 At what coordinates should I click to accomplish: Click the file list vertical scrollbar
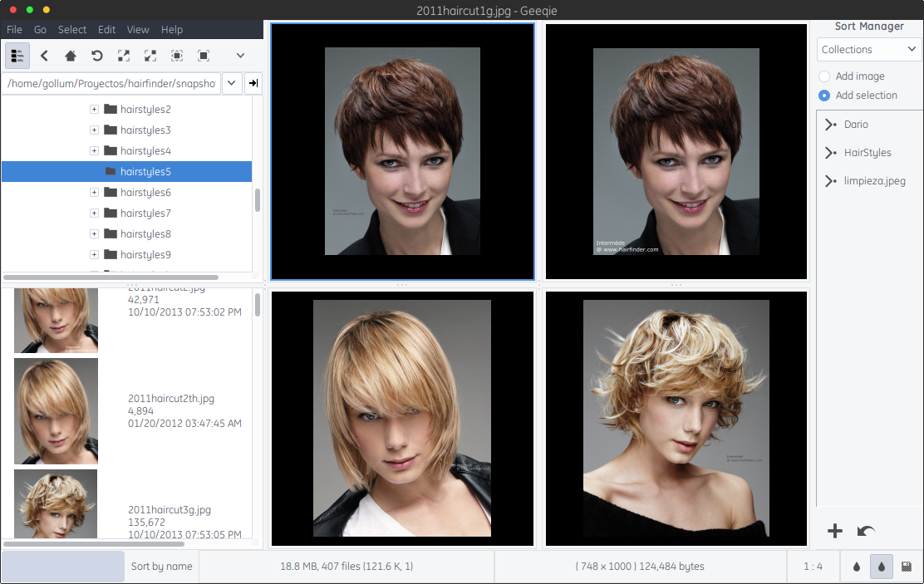(258, 305)
